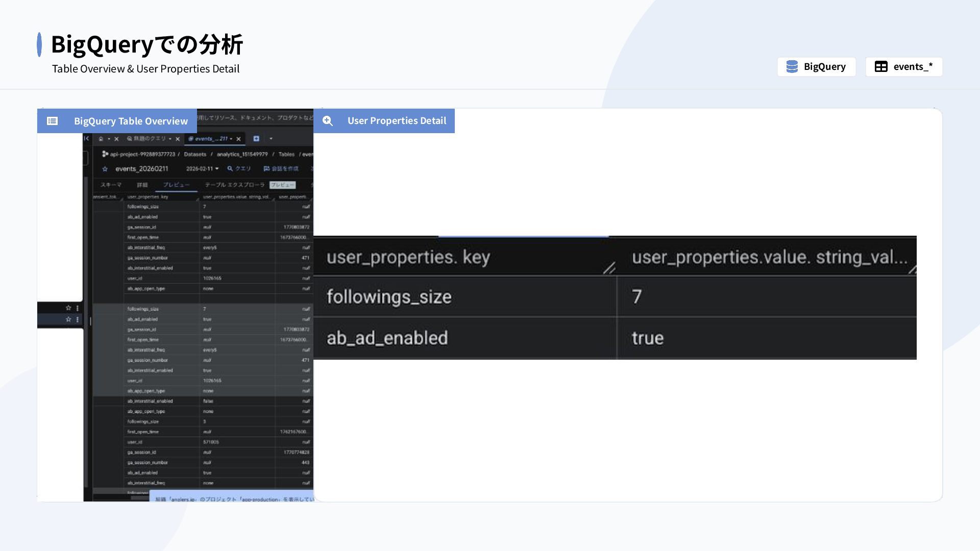This screenshot has width=980, height=551.
Task: Close the events_...211 tab
Action: point(238,139)
